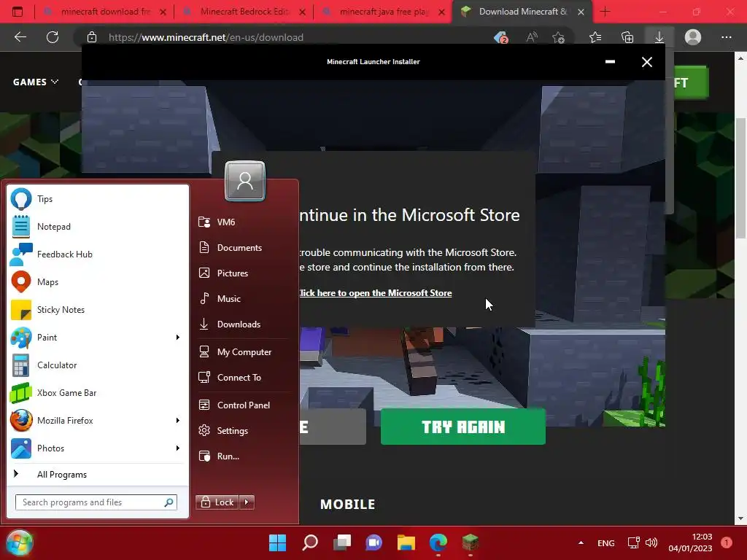Expand the Paint submenu arrow

(x=178, y=337)
